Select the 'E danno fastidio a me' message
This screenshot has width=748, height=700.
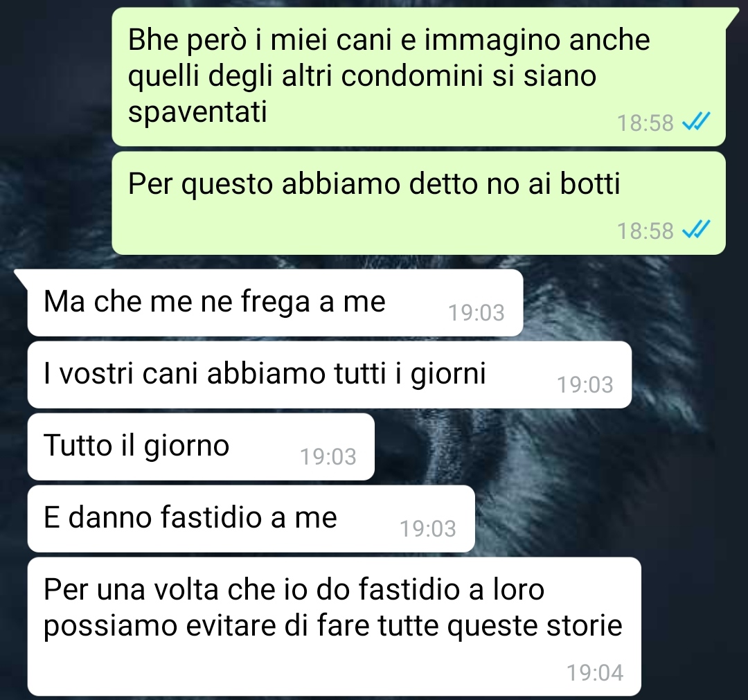tap(251, 519)
